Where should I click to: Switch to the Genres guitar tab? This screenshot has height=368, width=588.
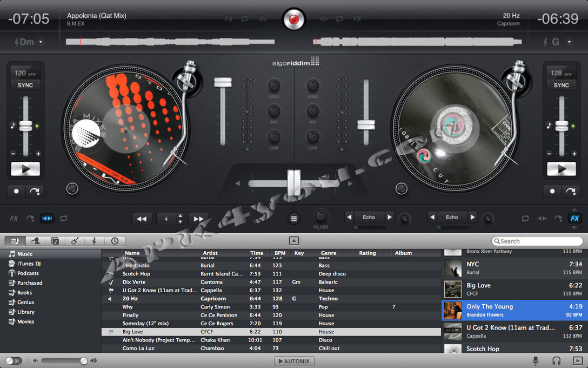tap(75, 241)
